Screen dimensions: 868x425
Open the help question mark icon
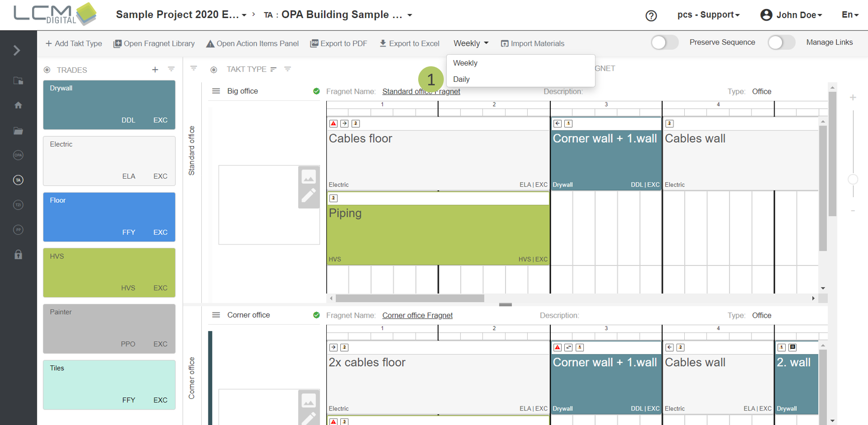click(651, 16)
